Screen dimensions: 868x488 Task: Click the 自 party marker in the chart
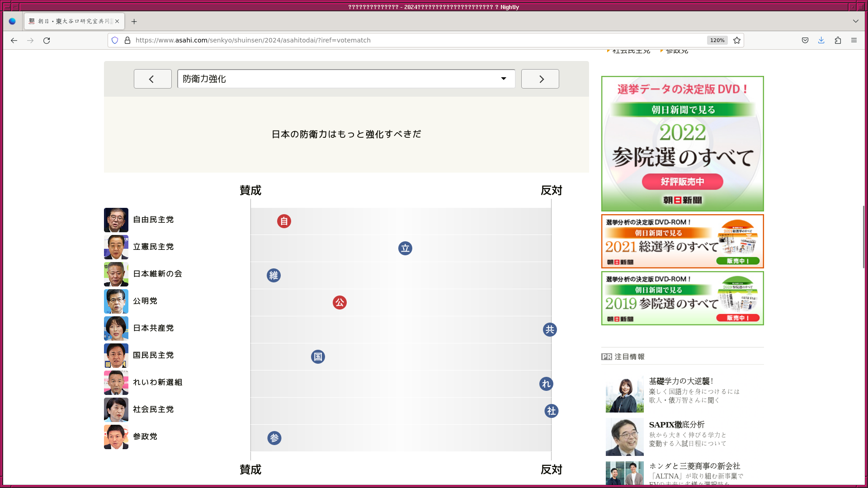[284, 221]
